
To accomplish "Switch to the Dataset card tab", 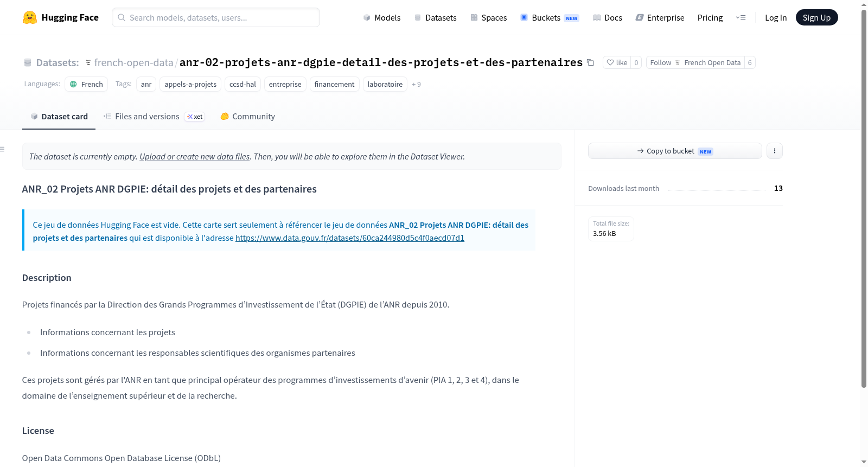I will [x=59, y=116].
